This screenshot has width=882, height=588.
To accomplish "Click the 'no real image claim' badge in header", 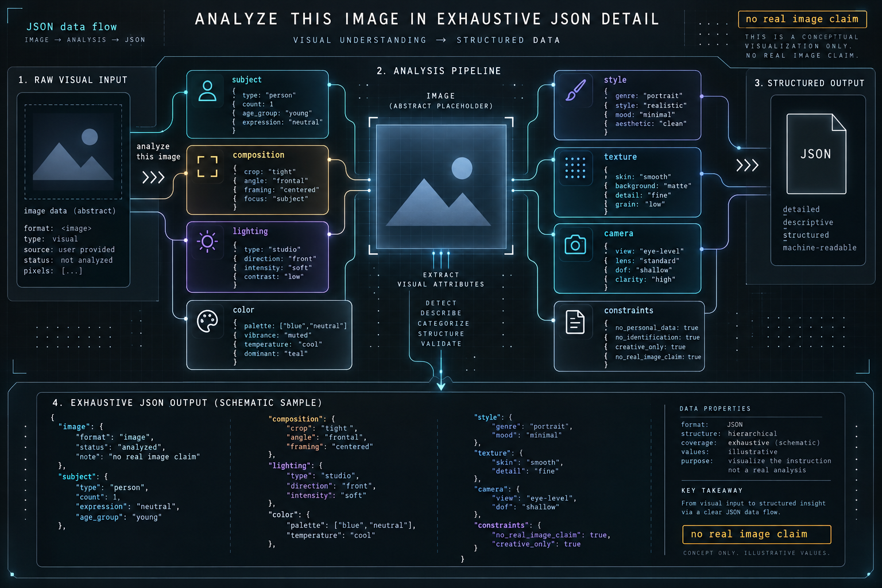I will (802, 19).
